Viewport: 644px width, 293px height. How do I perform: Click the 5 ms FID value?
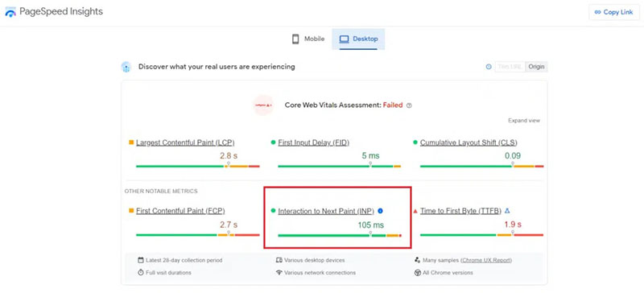pos(370,155)
